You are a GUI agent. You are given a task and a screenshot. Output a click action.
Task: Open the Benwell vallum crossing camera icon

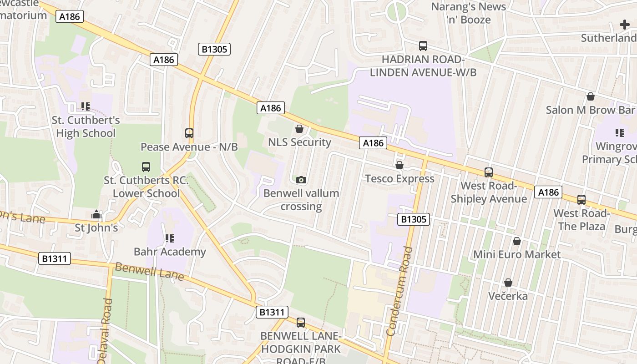[x=301, y=180]
